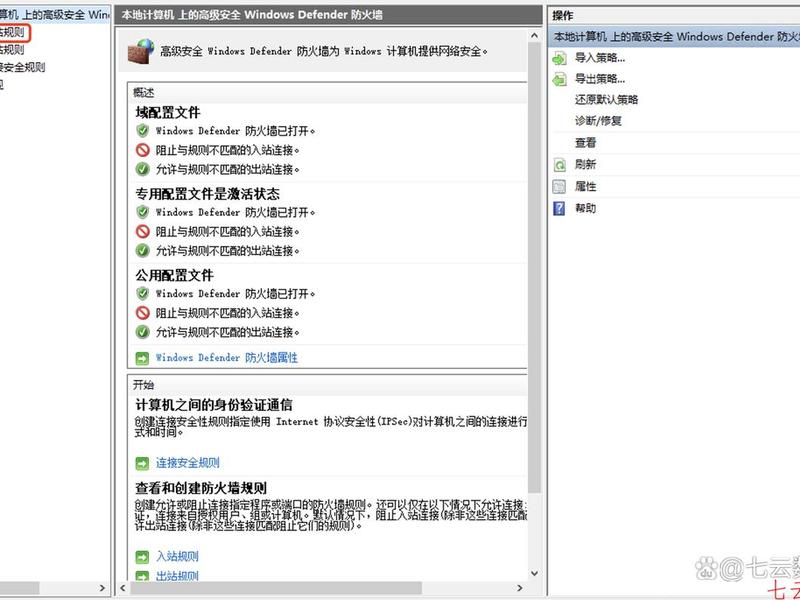
Task: Click arrow icon beside 出站规则 link
Action: tap(142, 577)
